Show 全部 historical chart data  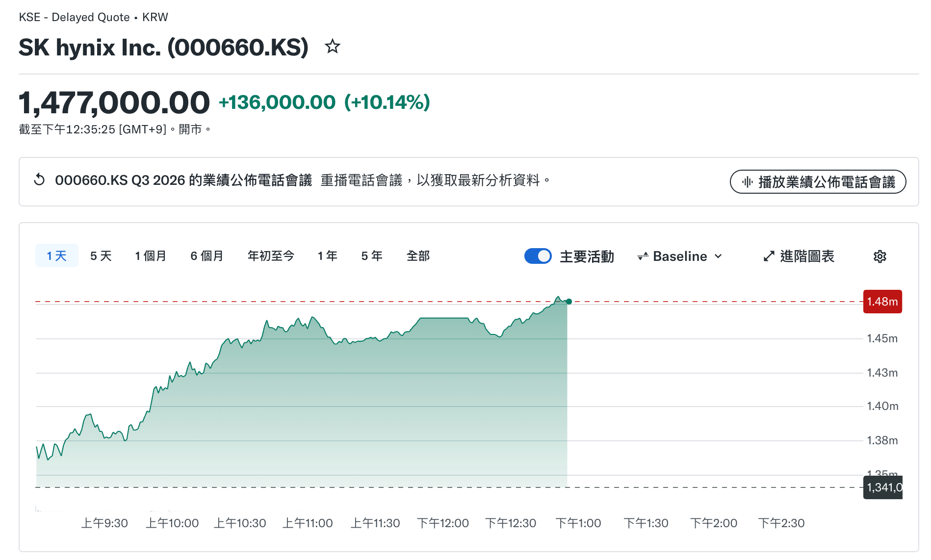click(x=418, y=256)
